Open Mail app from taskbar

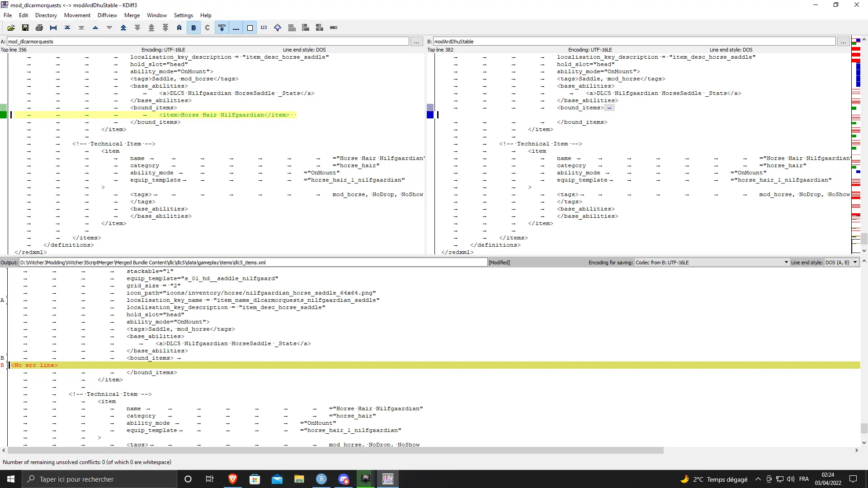[x=277, y=479]
